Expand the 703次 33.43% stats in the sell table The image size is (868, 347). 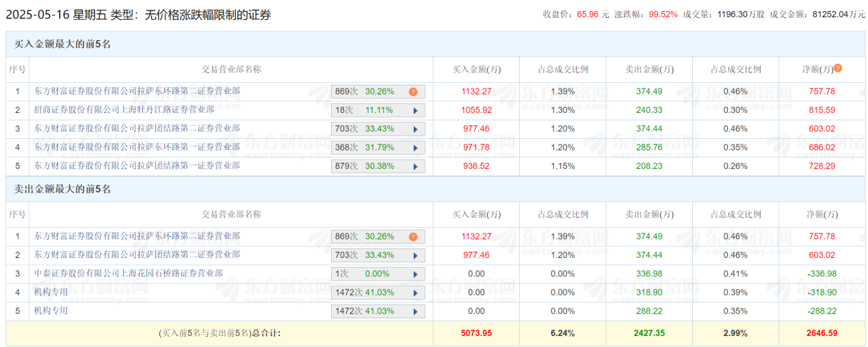pyautogui.click(x=378, y=255)
